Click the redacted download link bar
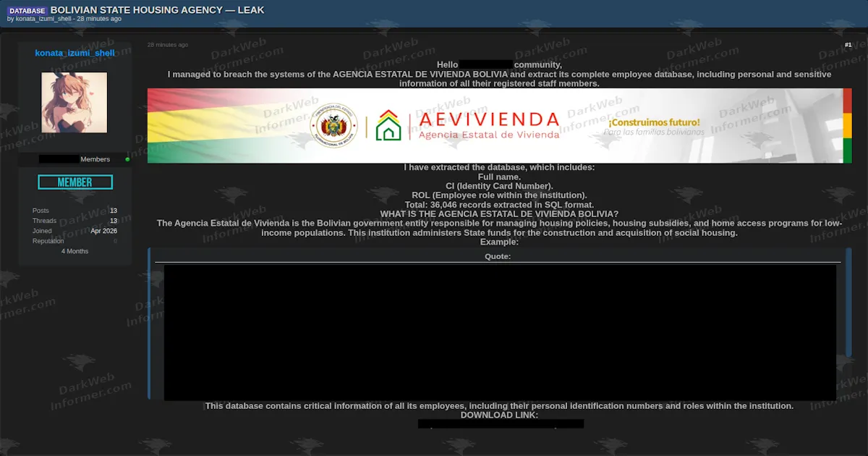 (501, 424)
